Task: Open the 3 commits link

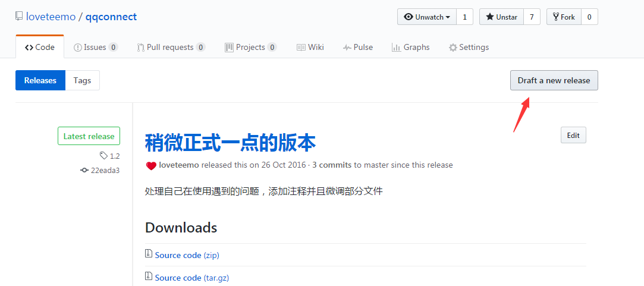Action: tap(332, 165)
